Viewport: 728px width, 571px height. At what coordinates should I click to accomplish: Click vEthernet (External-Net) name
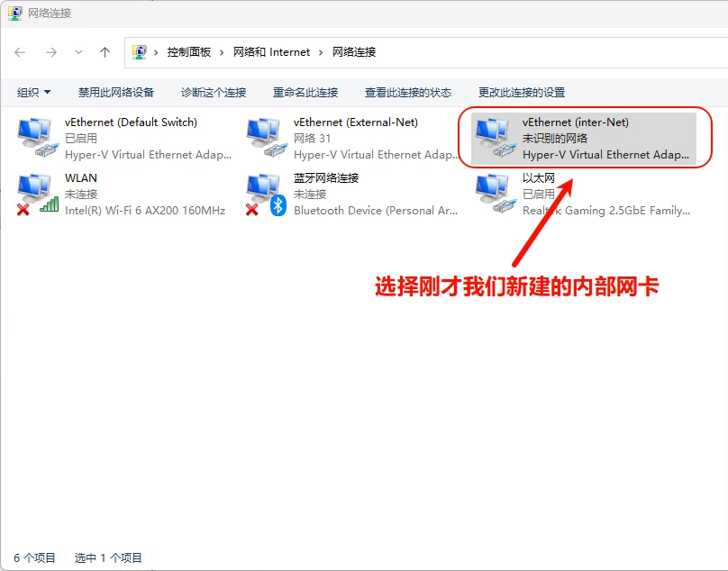click(356, 122)
